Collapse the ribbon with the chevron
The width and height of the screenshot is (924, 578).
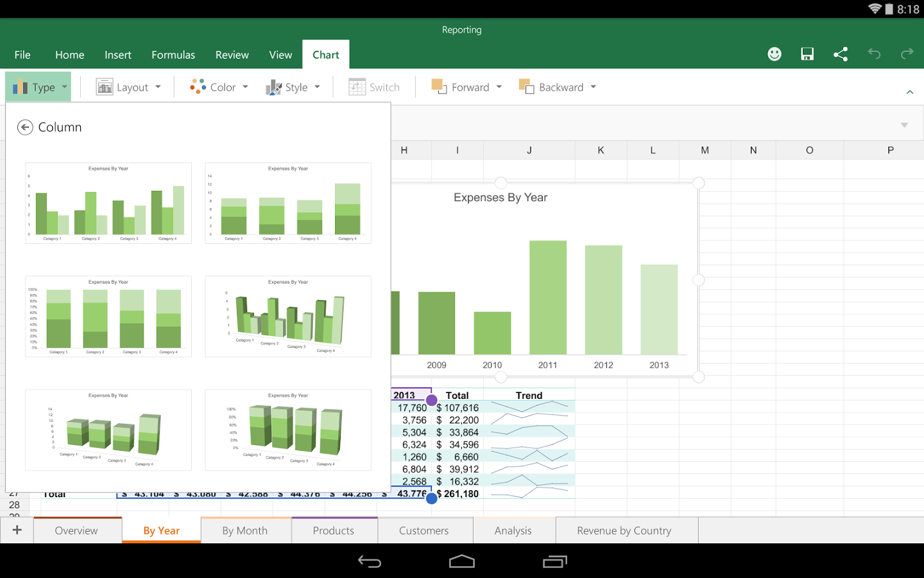(909, 92)
